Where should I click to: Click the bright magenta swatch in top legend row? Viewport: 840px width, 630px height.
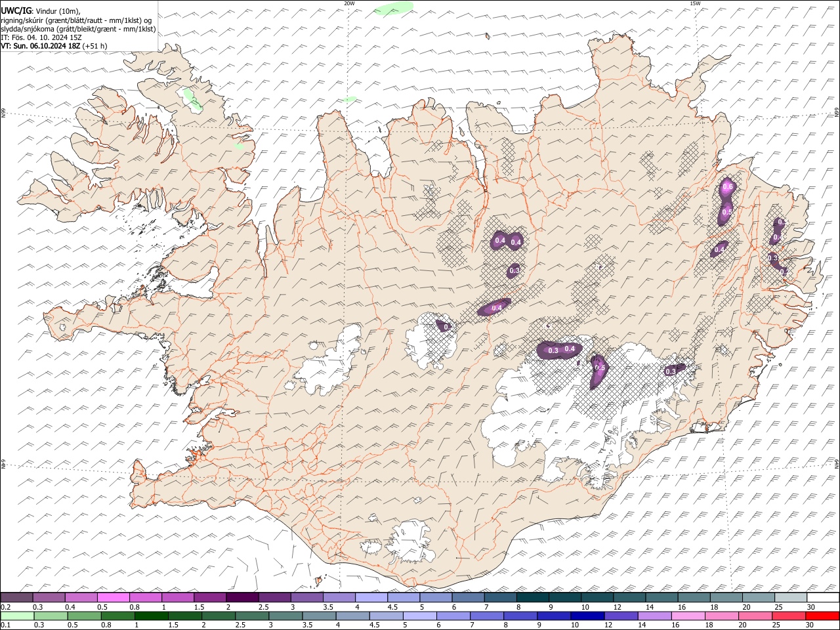click(114, 598)
